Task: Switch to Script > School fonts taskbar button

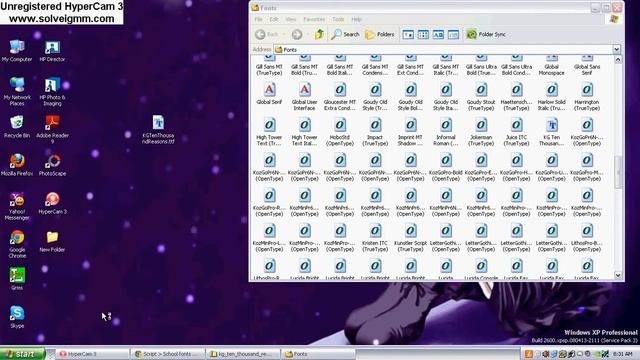Action: point(167,354)
